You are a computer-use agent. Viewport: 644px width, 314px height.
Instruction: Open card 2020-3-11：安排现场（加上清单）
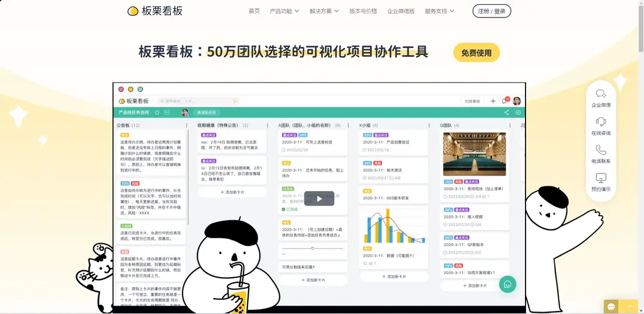(474, 166)
